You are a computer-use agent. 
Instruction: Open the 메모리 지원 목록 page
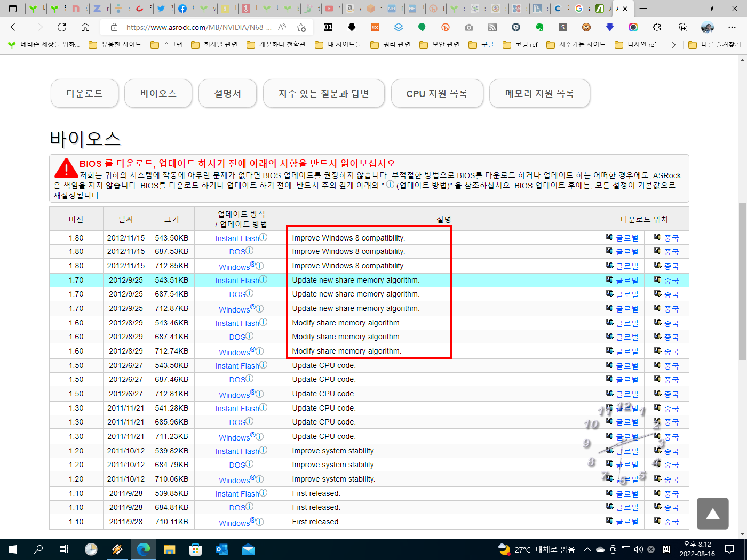539,93
